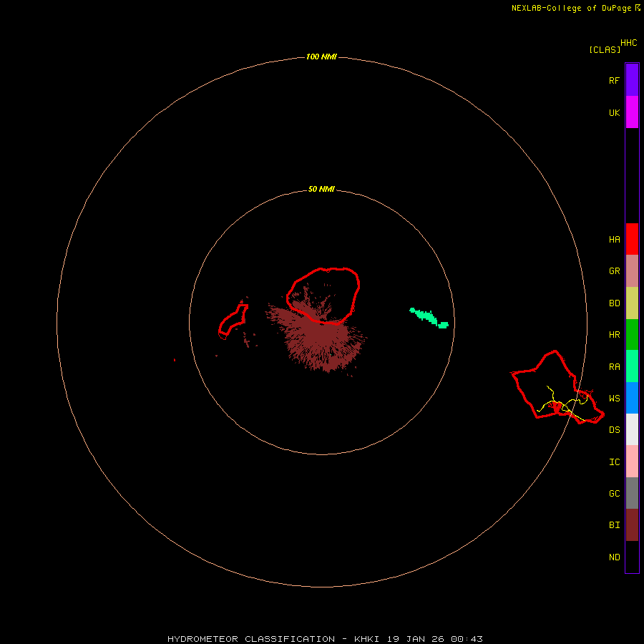This screenshot has height=644, width=644.
Task: Click the UK legend label
Action: (614, 112)
